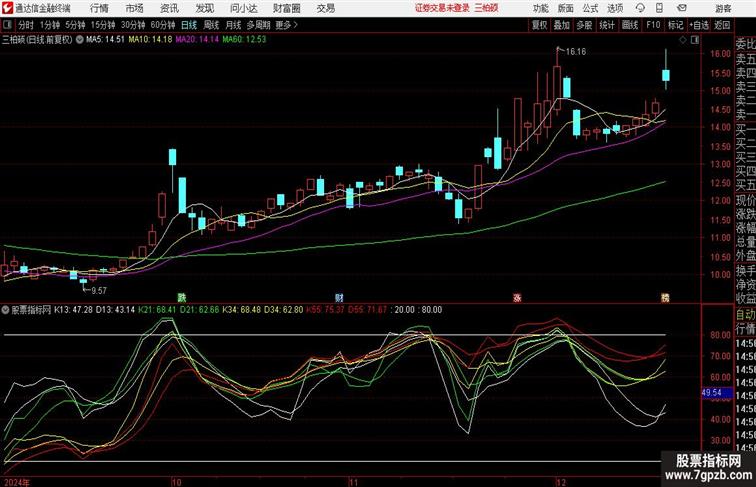
Task: Open the mobile phone icon
Action: pos(659,8)
